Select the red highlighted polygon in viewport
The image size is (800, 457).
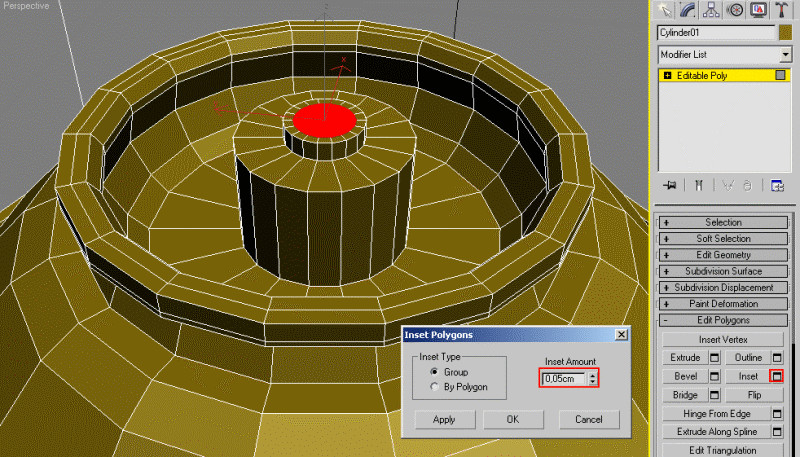tap(324, 120)
